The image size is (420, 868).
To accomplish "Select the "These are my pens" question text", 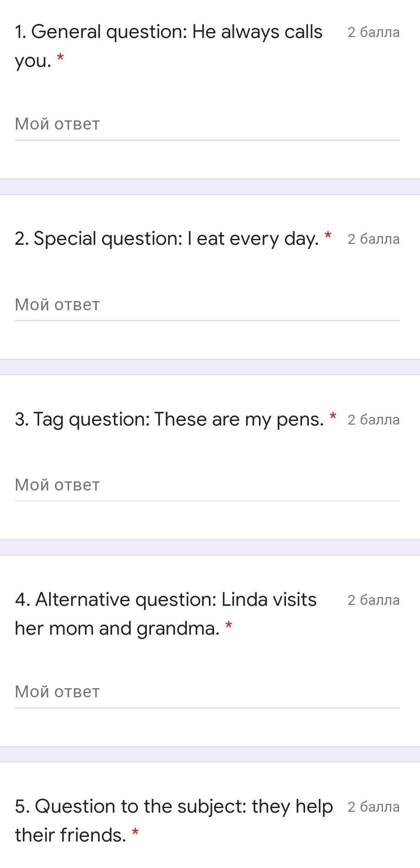I will 169,419.
